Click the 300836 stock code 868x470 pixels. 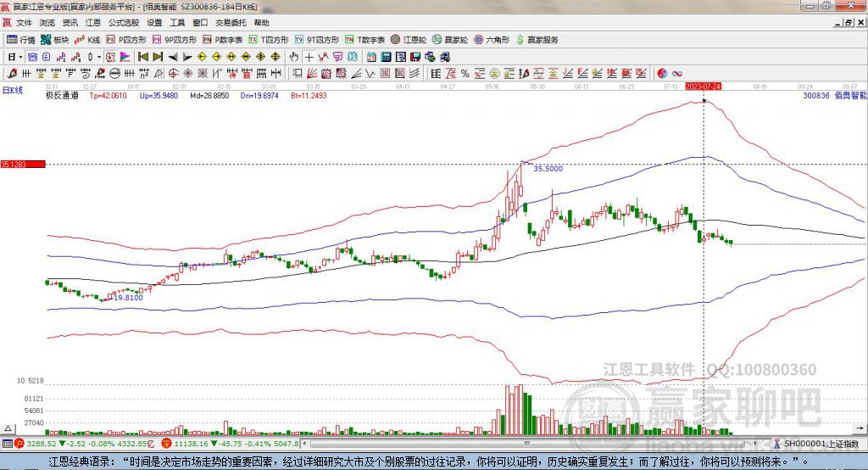pyautogui.click(x=816, y=95)
